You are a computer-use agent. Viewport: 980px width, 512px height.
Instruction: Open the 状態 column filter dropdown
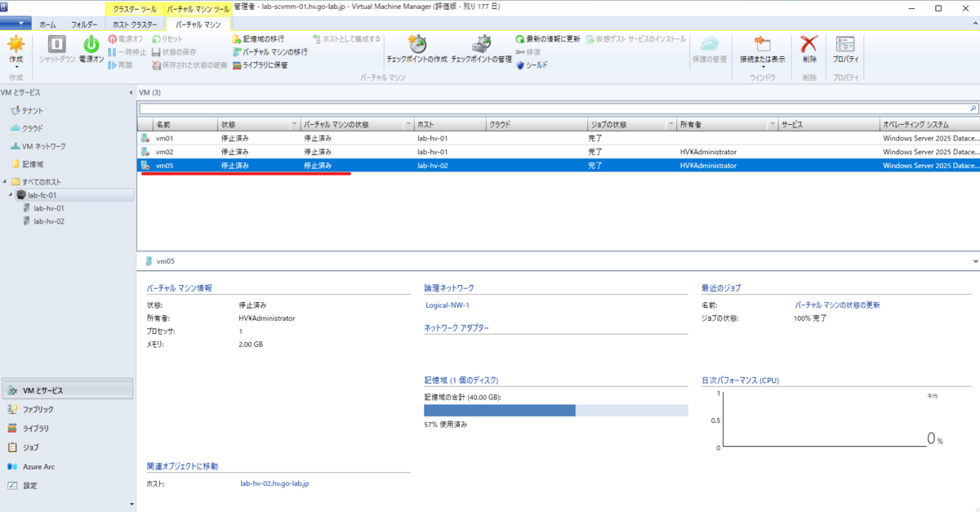[294, 125]
